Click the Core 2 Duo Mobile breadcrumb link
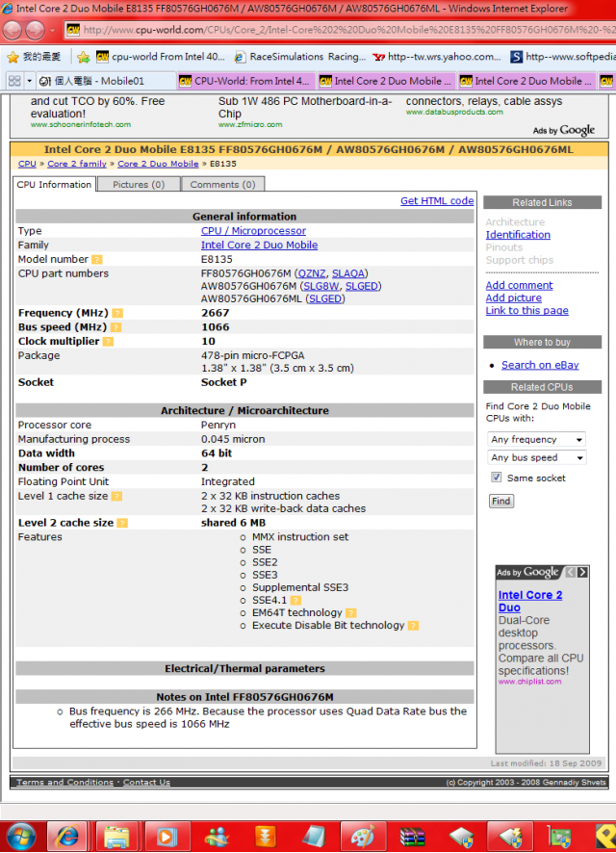 158,164
